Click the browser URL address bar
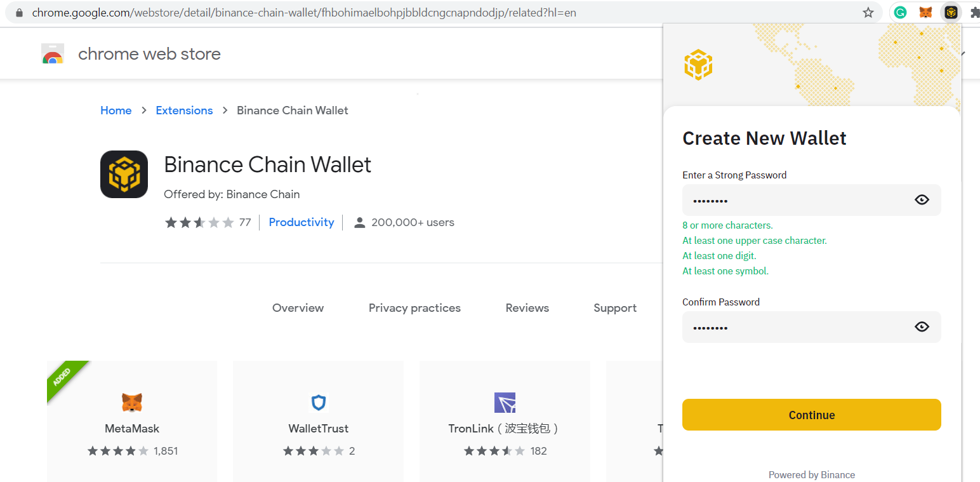This screenshot has height=482, width=980. tap(444, 12)
